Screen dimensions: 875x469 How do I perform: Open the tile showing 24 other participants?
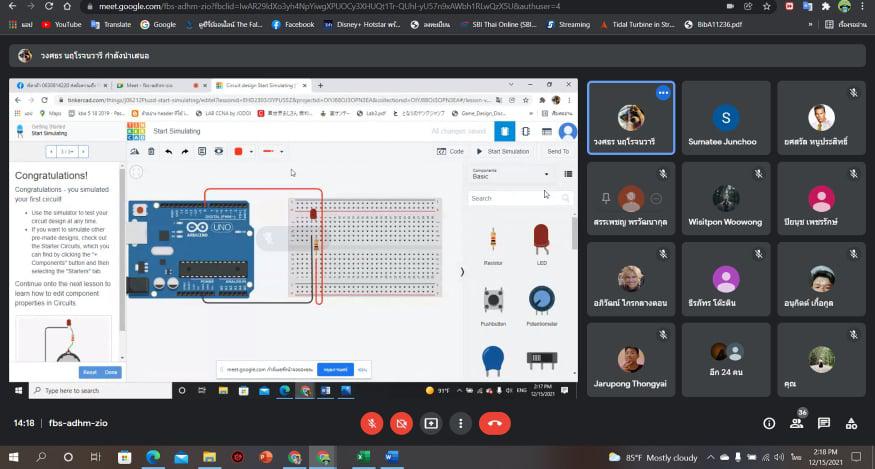(x=726, y=360)
